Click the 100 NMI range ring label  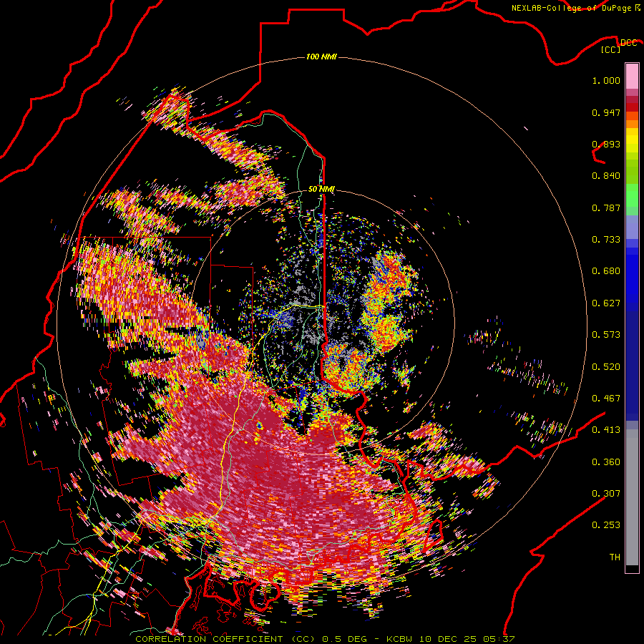pyautogui.click(x=321, y=57)
